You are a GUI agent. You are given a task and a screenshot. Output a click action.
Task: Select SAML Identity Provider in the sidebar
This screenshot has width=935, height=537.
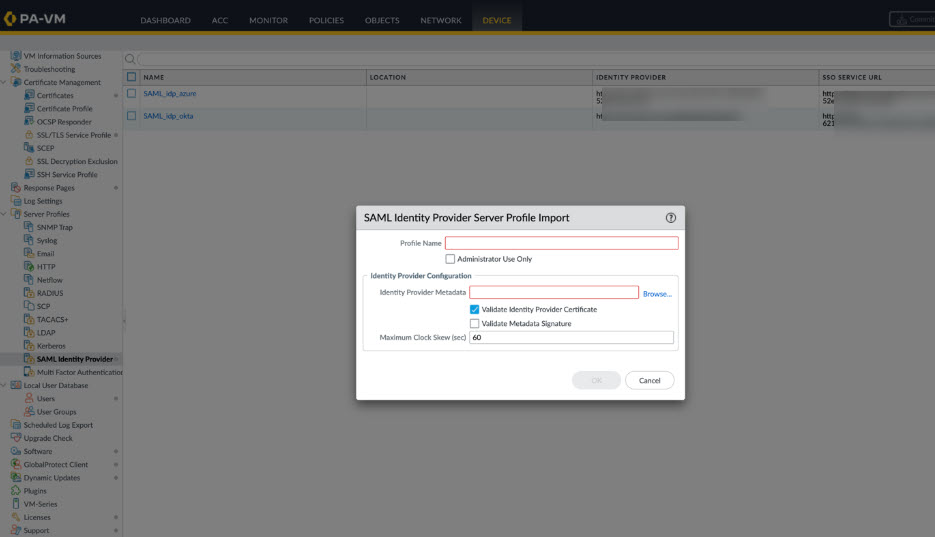point(75,359)
